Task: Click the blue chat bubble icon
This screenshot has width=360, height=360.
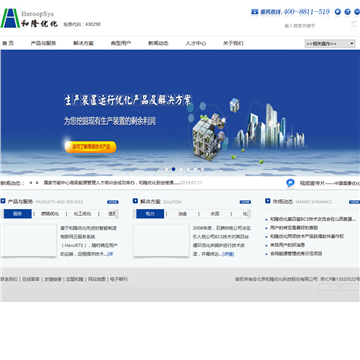Action: [x=290, y=183]
